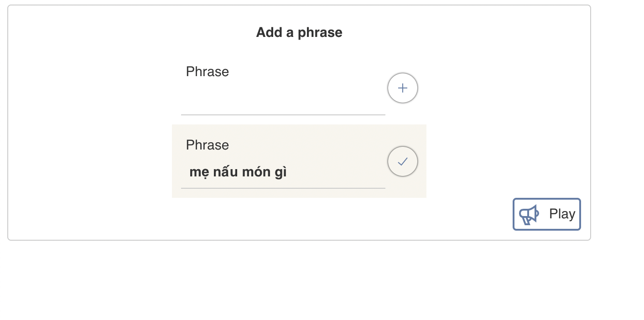
Task: Click the round checkmark button next to 'mẹ nấu món gì'
Action: pos(403,161)
